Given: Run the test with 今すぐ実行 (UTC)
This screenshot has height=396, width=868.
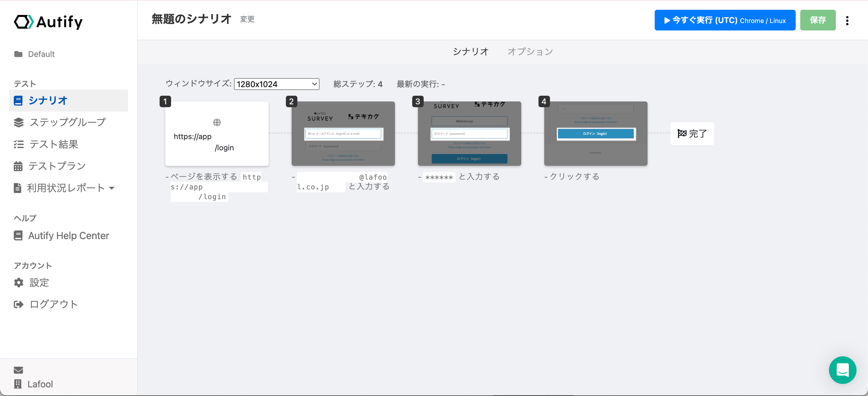Looking at the screenshot, I should click(x=724, y=20).
